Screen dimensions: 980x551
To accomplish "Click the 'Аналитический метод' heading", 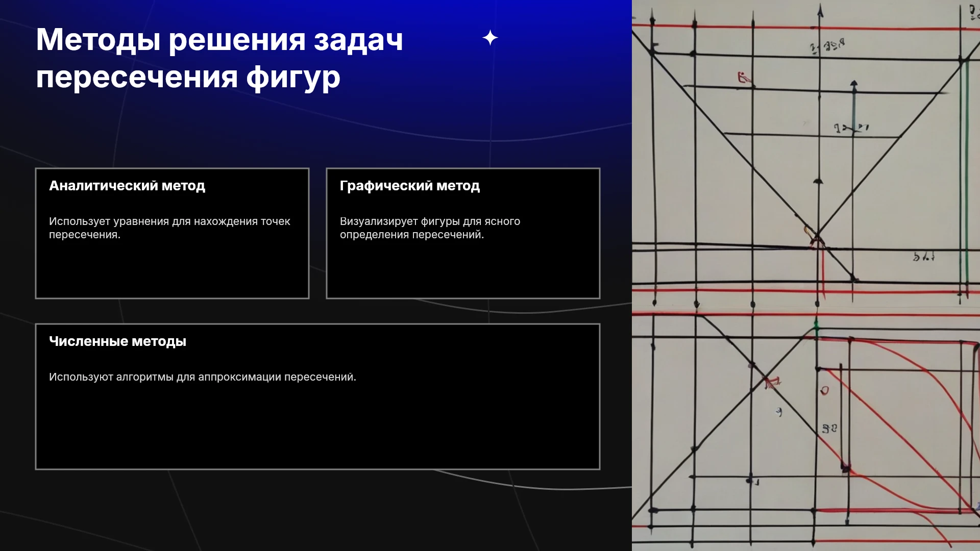I will coord(127,186).
